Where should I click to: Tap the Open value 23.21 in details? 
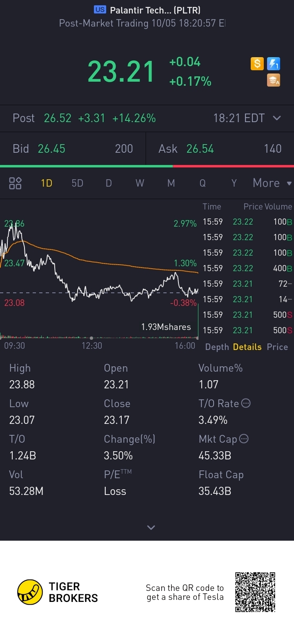pyautogui.click(x=116, y=385)
